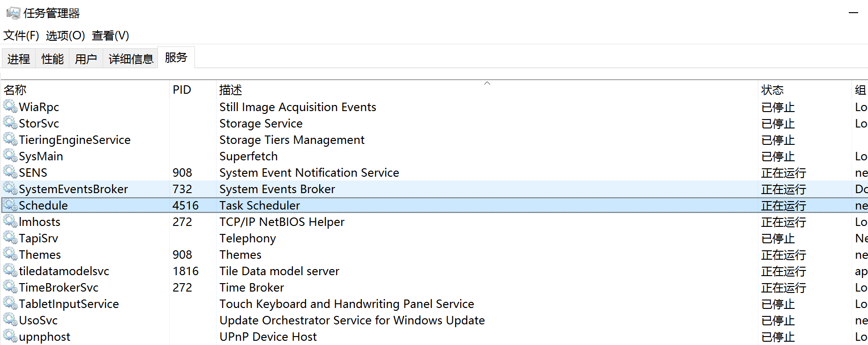868x345 pixels.
Task: Open the 查看(V) menu
Action: (110, 36)
